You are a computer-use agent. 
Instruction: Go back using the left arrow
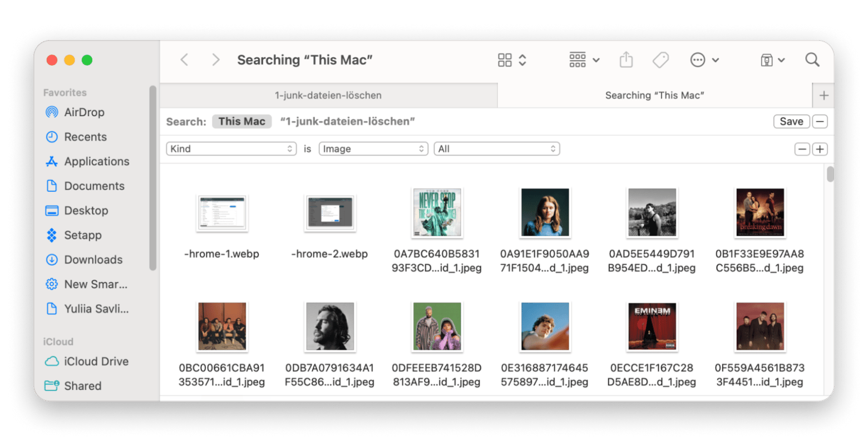(x=185, y=60)
